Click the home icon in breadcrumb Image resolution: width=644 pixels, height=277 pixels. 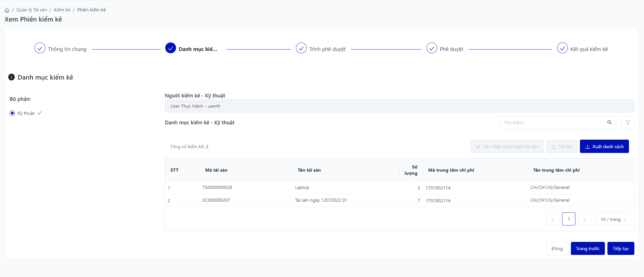click(7, 10)
